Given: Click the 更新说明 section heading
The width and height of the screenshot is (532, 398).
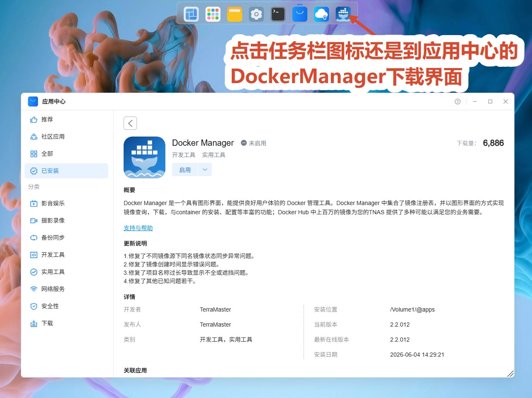Looking at the screenshot, I should pos(135,243).
